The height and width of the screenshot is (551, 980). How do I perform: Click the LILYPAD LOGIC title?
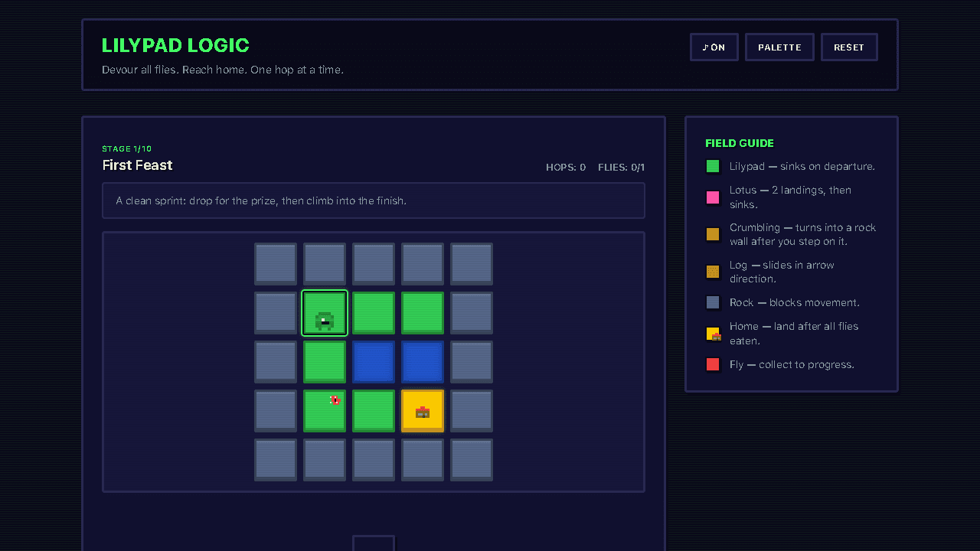175,45
